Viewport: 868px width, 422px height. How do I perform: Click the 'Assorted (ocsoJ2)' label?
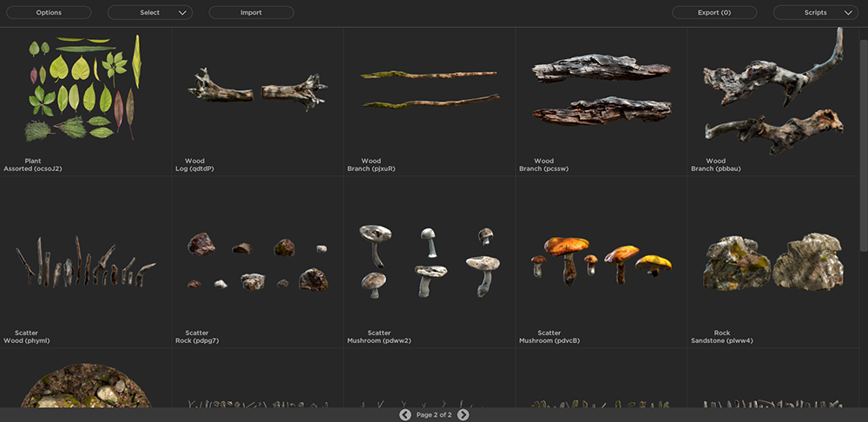(33, 169)
